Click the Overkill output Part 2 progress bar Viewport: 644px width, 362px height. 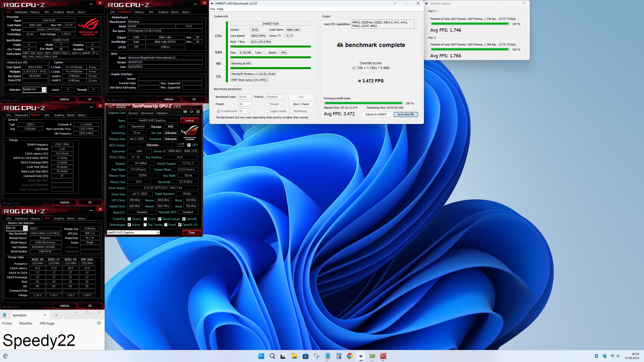[x=470, y=50]
